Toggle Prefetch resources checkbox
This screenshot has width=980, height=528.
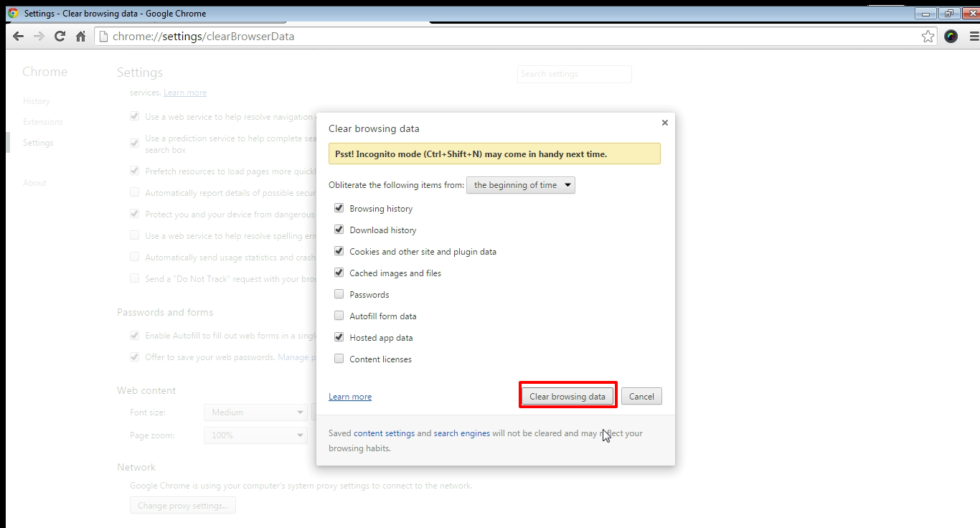click(134, 171)
